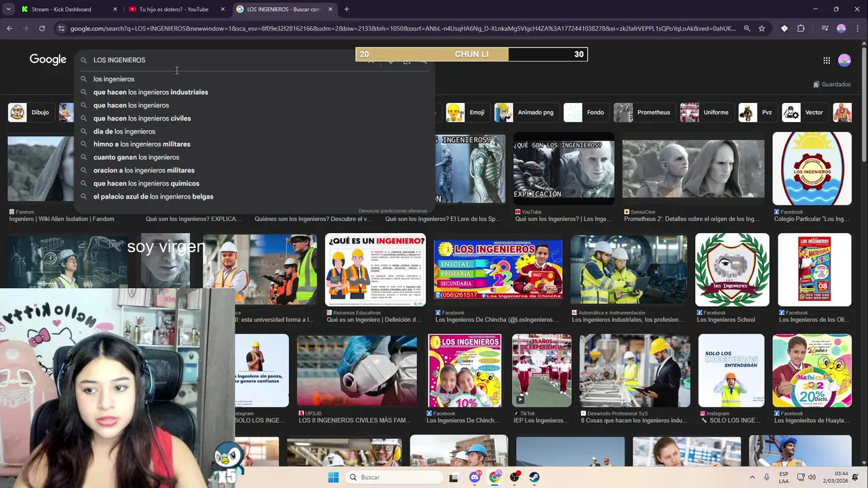The height and width of the screenshot is (488, 868).
Task: Open the notifications bell in taskbar
Action: [854, 477]
